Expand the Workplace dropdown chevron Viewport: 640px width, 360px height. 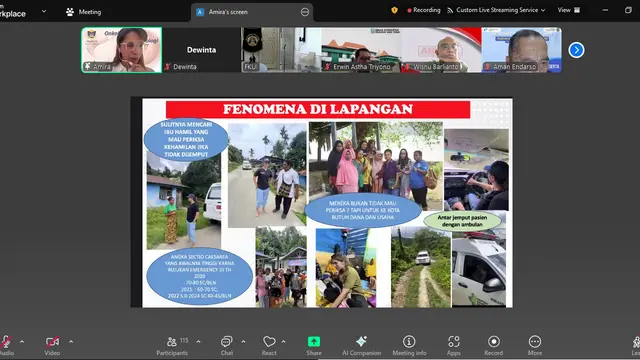(x=44, y=11)
